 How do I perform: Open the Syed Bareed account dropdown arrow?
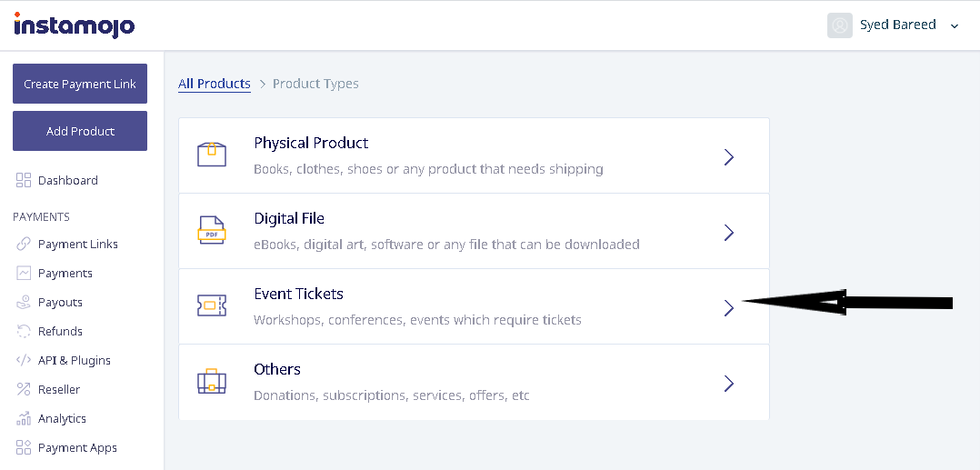pos(954,26)
